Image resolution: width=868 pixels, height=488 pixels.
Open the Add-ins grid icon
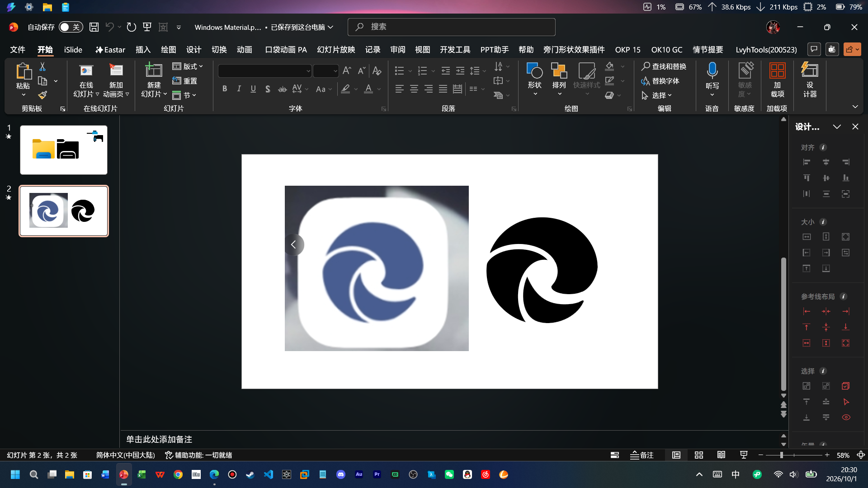(777, 70)
